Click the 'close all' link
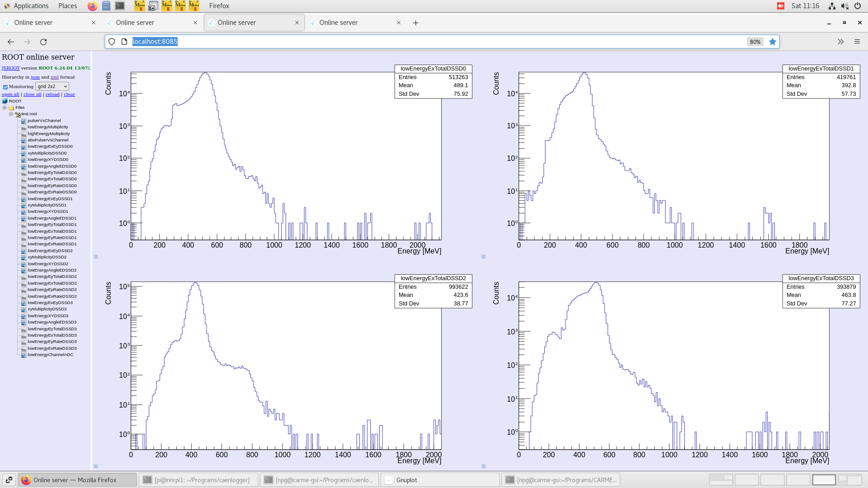868x488 pixels. (x=32, y=94)
